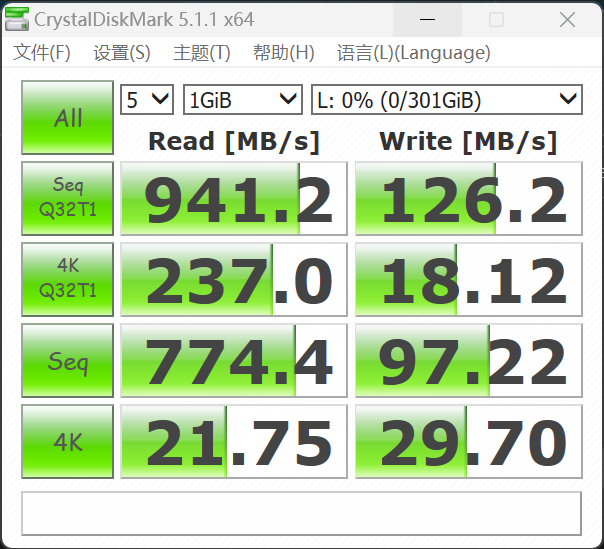This screenshot has width=604, height=549.
Task: Open the 主题(T) menu
Action: [x=201, y=53]
